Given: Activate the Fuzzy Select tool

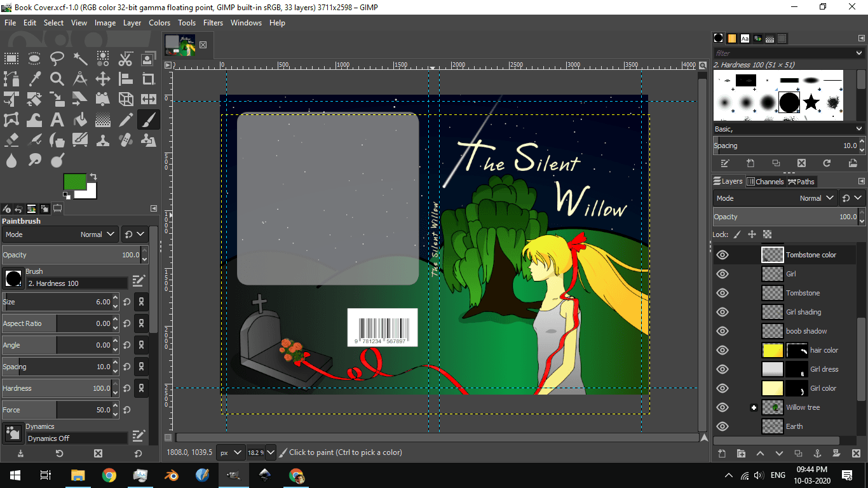Looking at the screenshot, I should 79,58.
